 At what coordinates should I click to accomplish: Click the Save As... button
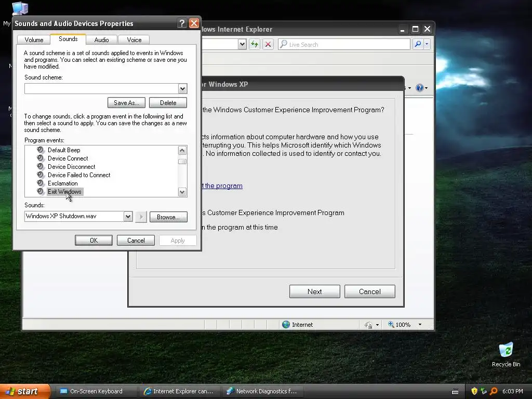(x=126, y=103)
